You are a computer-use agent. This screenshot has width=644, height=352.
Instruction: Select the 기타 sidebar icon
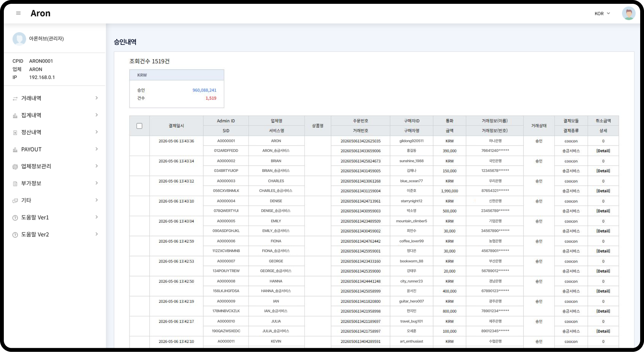tap(15, 201)
